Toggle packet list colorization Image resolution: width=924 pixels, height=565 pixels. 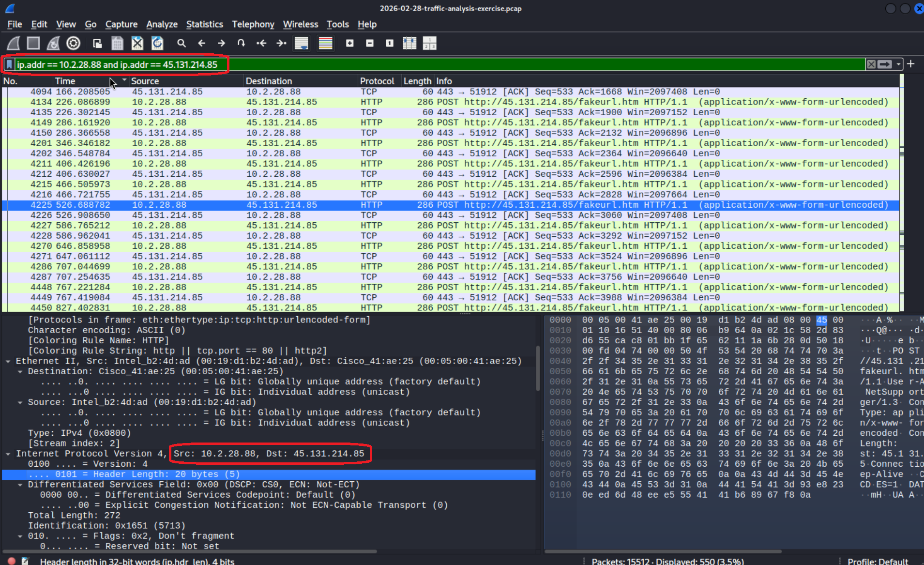[325, 44]
